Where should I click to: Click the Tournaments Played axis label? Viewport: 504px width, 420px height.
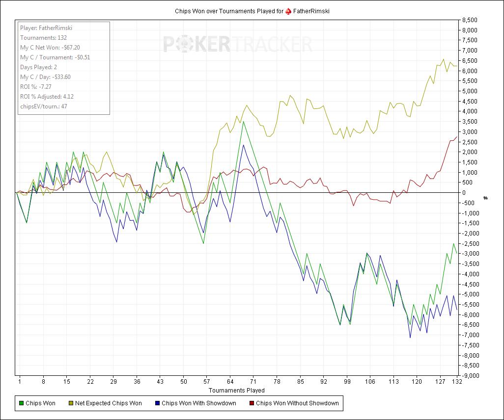[x=236, y=391]
